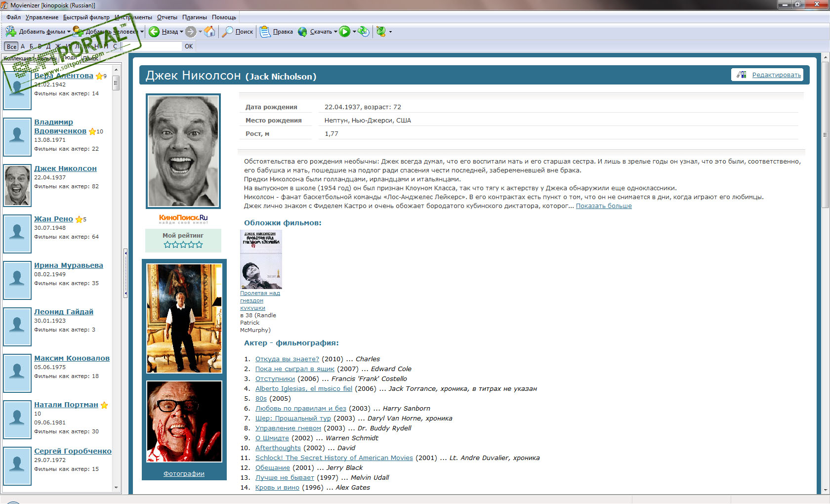Open the Плагины menu
The width and height of the screenshot is (830, 504).
[195, 17]
